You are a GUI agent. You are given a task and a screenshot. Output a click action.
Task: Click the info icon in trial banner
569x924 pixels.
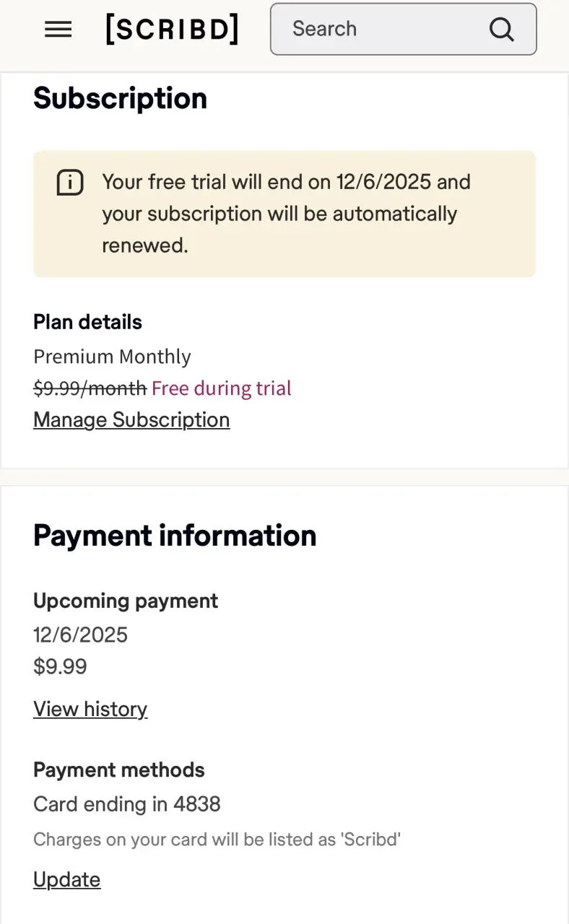point(70,183)
